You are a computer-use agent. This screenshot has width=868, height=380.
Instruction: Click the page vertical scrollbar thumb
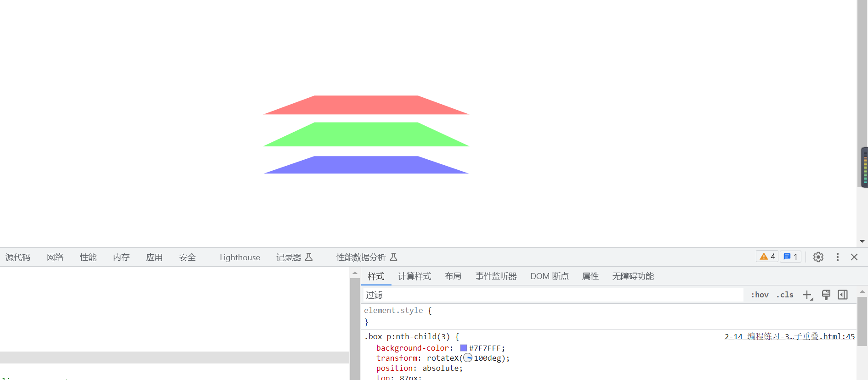pos(862,94)
